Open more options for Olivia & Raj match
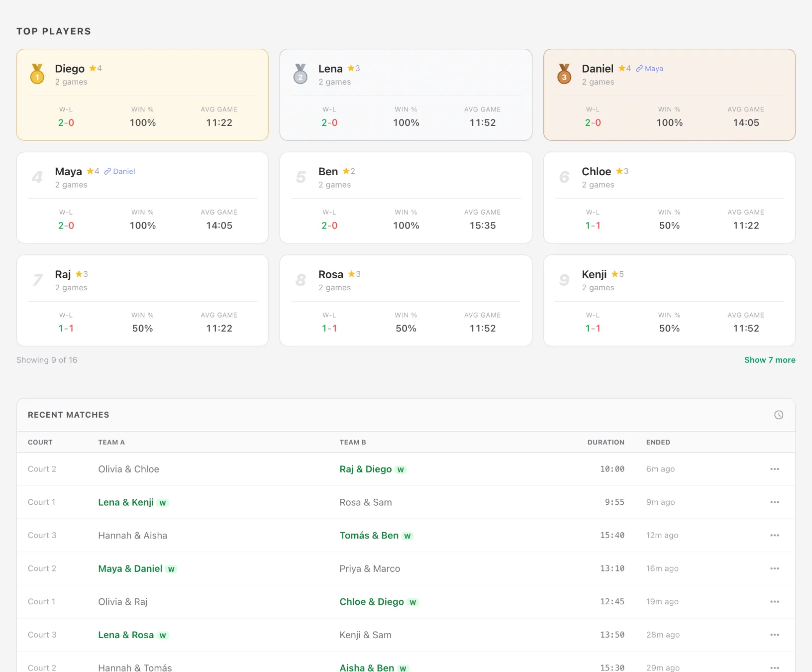Viewport: 812px width, 672px height. (x=775, y=601)
